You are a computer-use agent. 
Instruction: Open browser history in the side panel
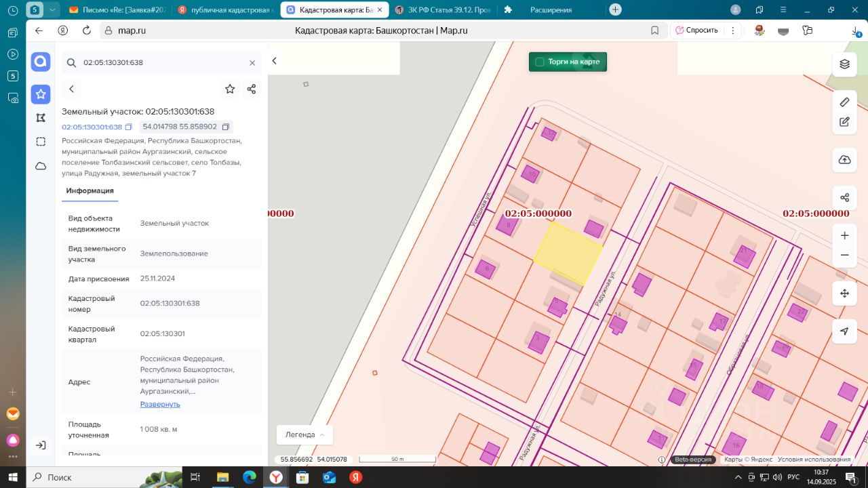pos(13,11)
